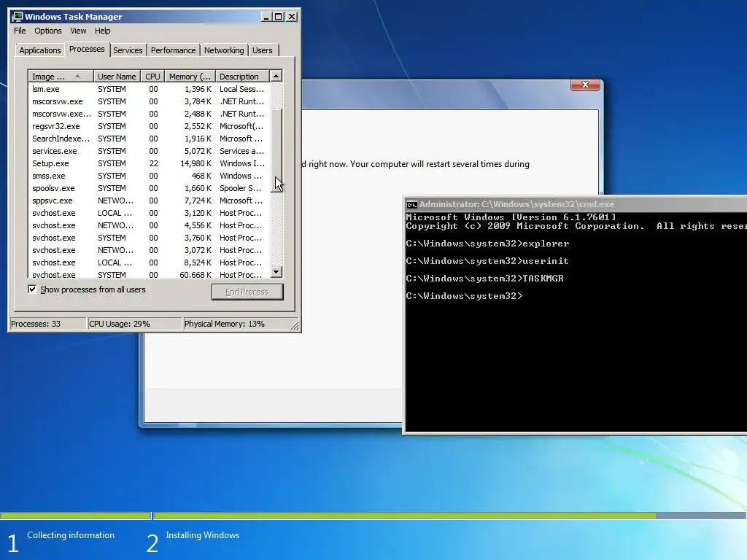
Task: Click the cmd prompt line after TASKMGR
Action: point(464,296)
